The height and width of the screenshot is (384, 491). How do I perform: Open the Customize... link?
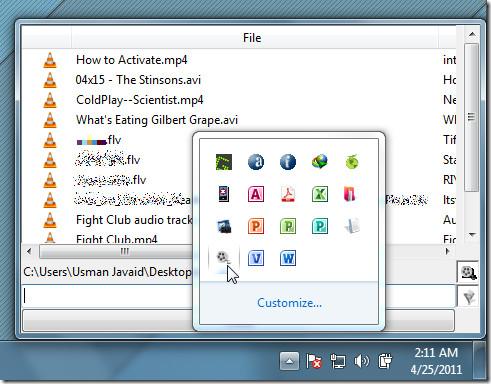click(x=289, y=303)
